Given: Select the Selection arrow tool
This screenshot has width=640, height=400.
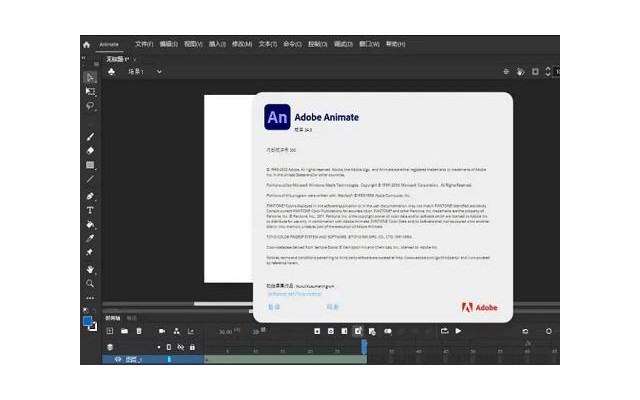Looking at the screenshot, I should click(90, 78).
